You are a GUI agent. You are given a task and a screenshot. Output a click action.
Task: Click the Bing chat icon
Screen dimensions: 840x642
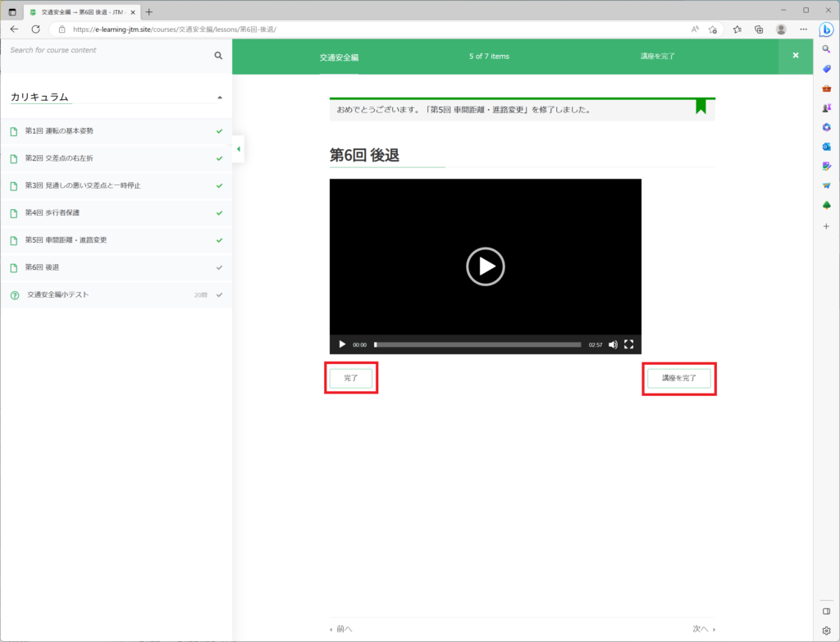(826, 30)
